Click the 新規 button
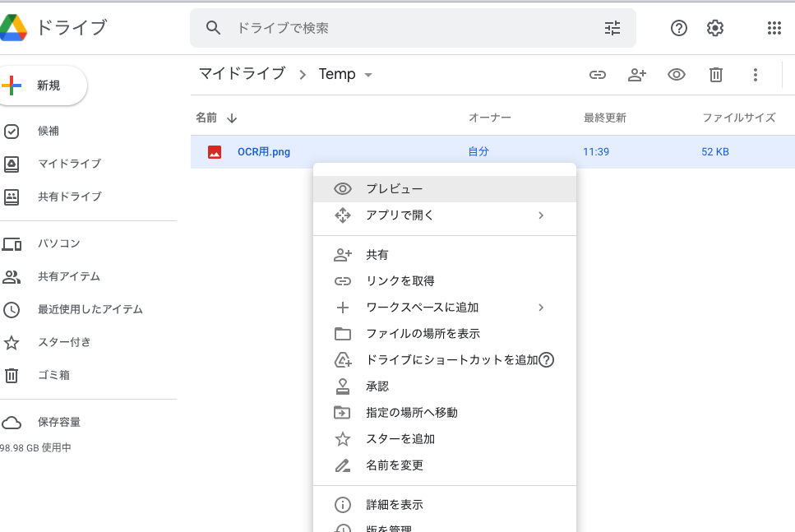The height and width of the screenshot is (532, 795). coord(42,86)
